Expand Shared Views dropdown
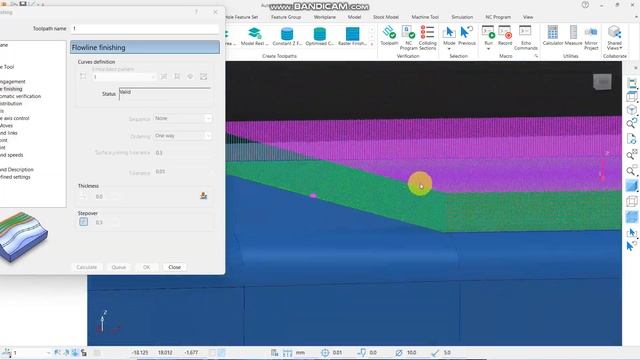The height and width of the screenshot is (360, 640). (x=621, y=48)
